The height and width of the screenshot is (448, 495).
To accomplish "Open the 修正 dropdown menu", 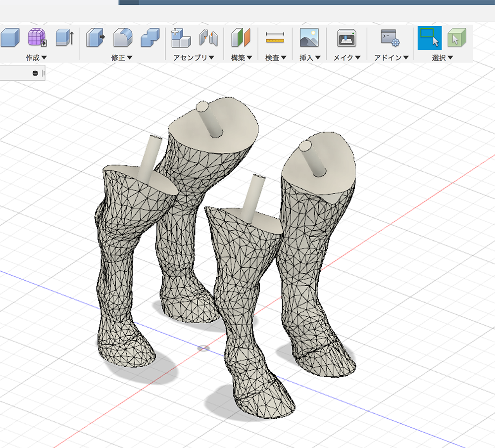I will click(x=122, y=58).
